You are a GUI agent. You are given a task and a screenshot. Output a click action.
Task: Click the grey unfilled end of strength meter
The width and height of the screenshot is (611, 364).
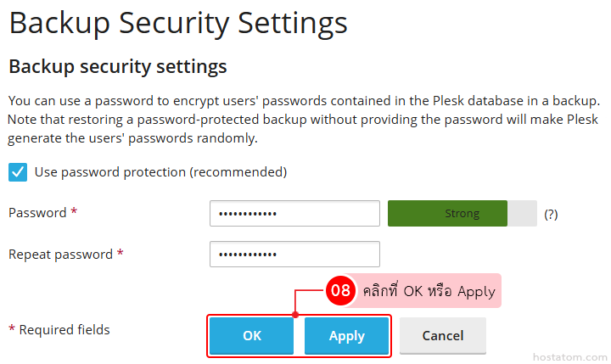coord(522,214)
